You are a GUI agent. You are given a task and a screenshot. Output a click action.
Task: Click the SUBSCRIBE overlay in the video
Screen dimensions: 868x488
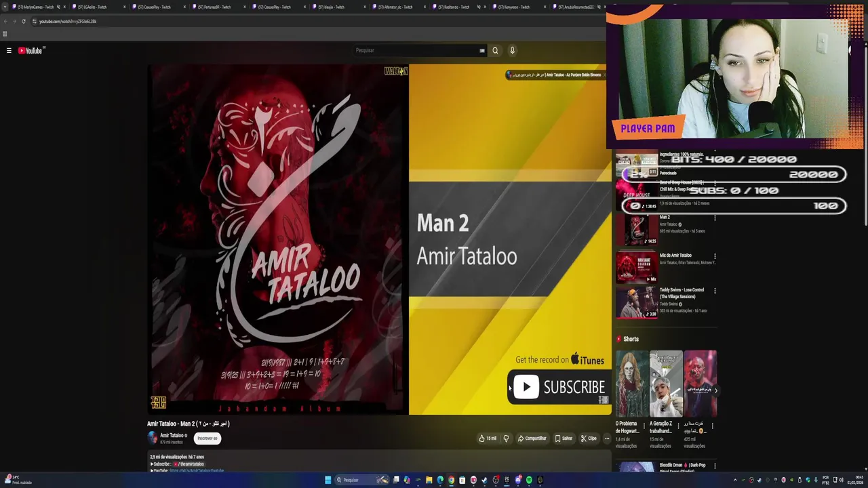coord(559,387)
